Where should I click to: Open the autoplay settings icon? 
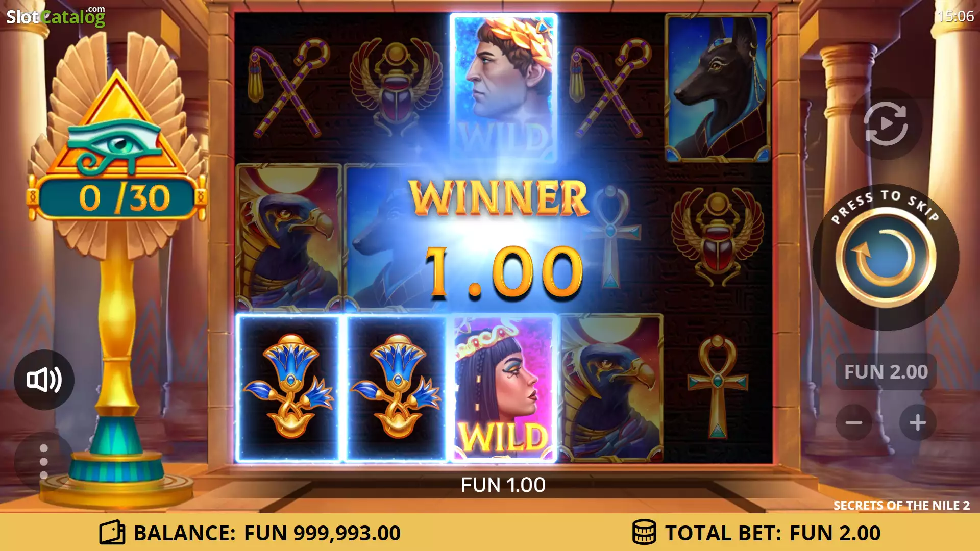tap(886, 123)
